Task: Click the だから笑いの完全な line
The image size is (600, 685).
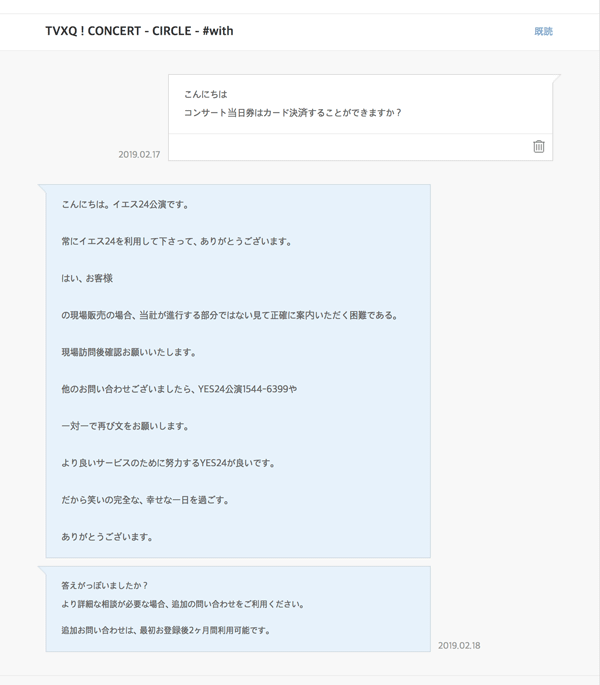Action: (x=145, y=500)
